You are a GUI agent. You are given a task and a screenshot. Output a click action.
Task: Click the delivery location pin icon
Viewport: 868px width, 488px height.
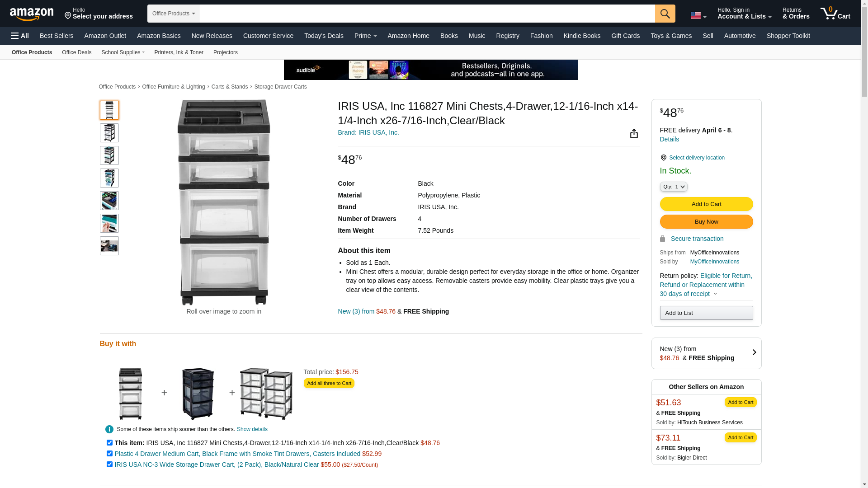(x=663, y=158)
